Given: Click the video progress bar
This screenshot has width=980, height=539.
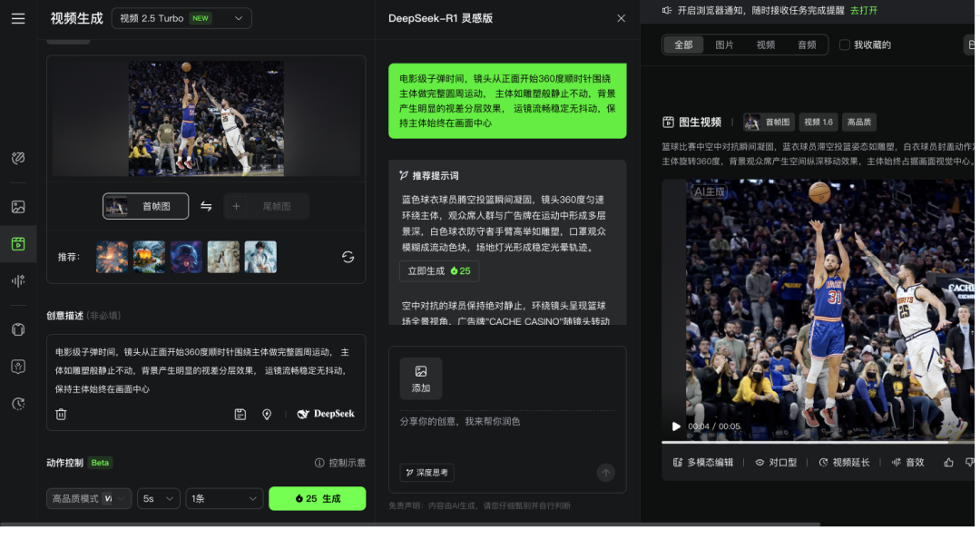Looking at the screenshot, I should 817,442.
